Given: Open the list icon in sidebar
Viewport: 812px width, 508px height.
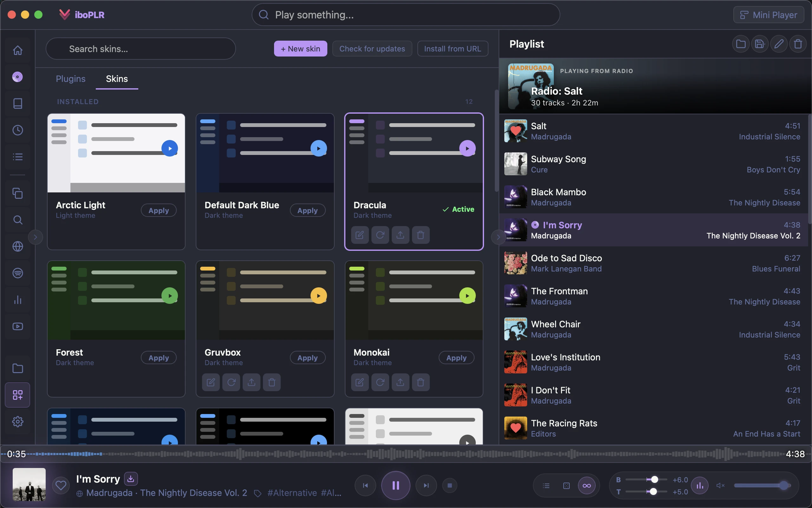Looking at the screenshot, I should click(17, 157).
